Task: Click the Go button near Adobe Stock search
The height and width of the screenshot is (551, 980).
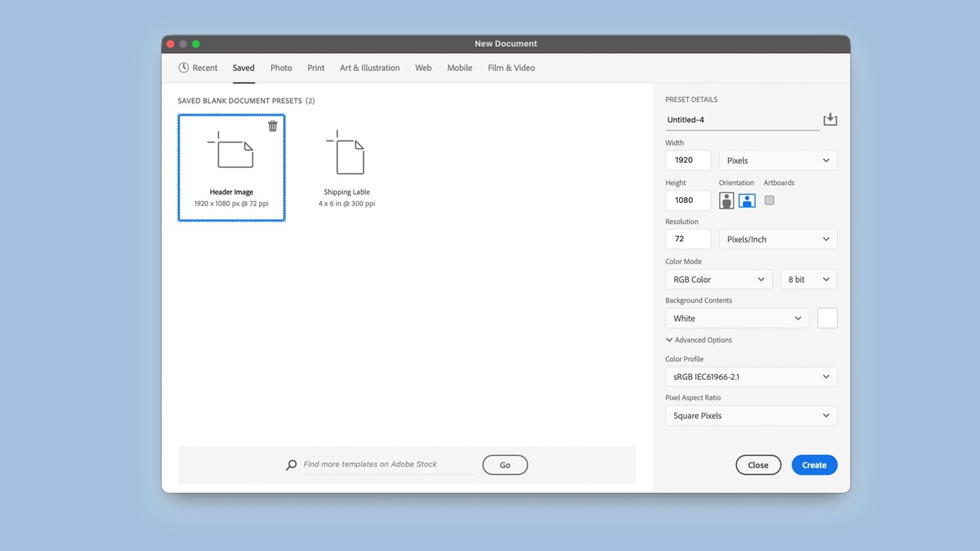Action: [x=505, y=464]
